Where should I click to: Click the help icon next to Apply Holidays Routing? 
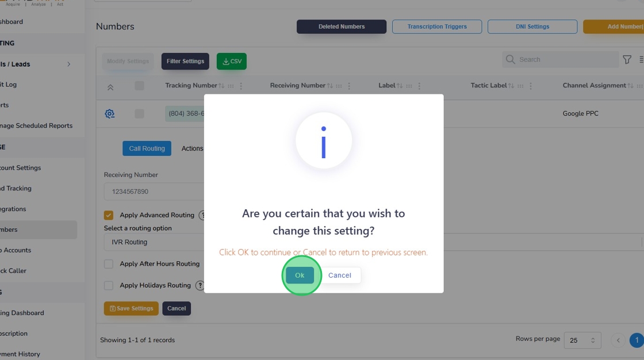click(x=200, y=285)
